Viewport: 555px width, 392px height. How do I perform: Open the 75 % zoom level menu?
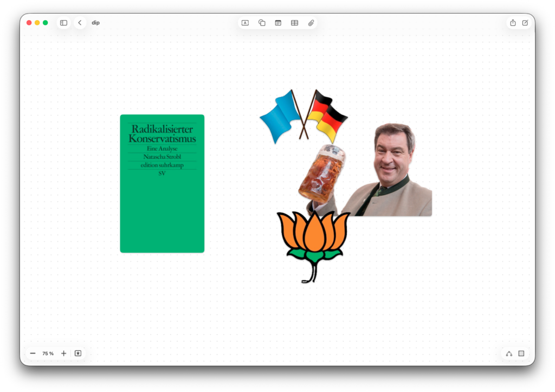pos(48,354)
